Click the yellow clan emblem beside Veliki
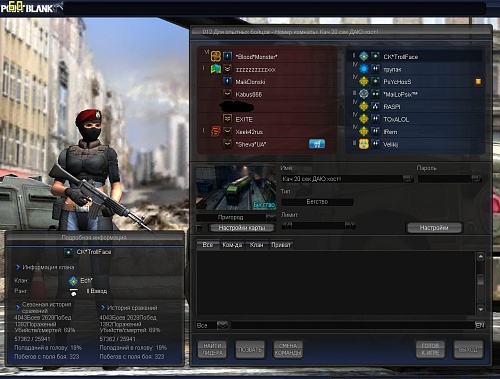Screen dimensions: 500x379 (x=364, y=144)
